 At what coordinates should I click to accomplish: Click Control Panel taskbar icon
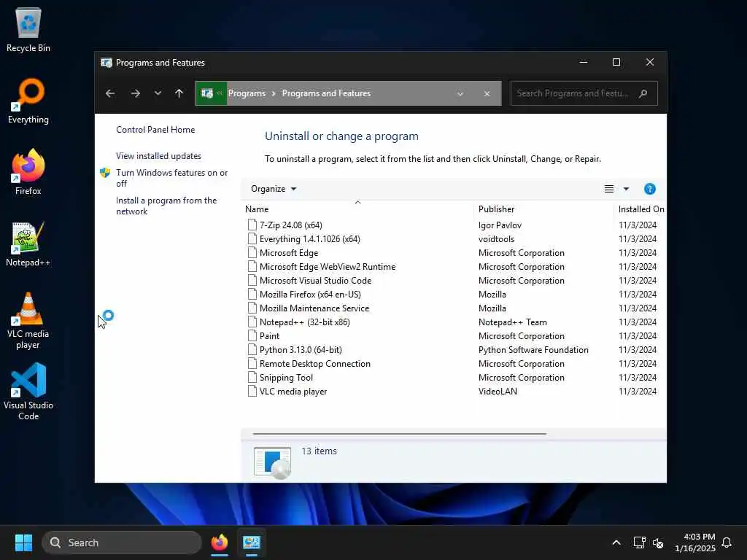(251, 542)
